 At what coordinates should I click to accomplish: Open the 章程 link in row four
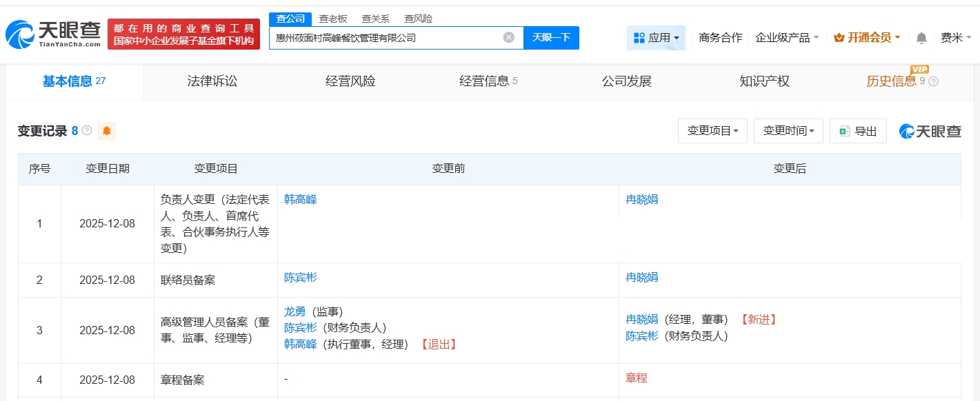(x=636, y=378)
